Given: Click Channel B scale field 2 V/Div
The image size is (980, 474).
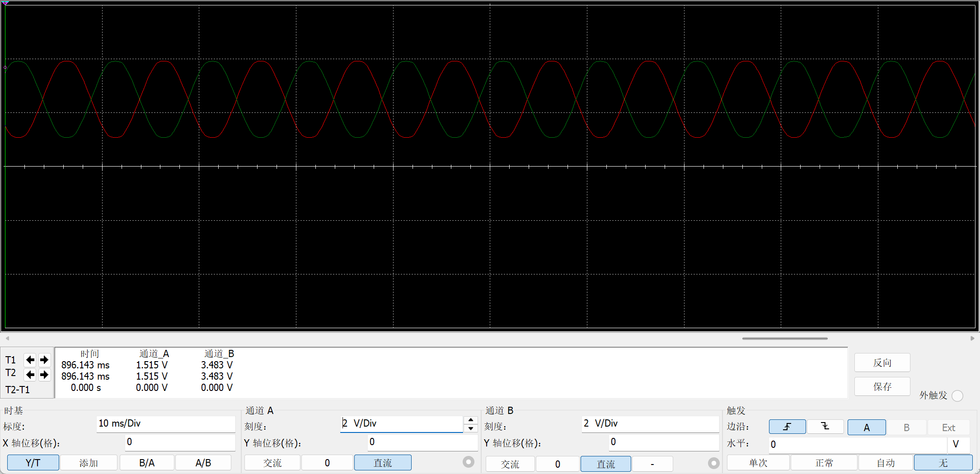Looking at the screenshot, I should coord(650,423).
